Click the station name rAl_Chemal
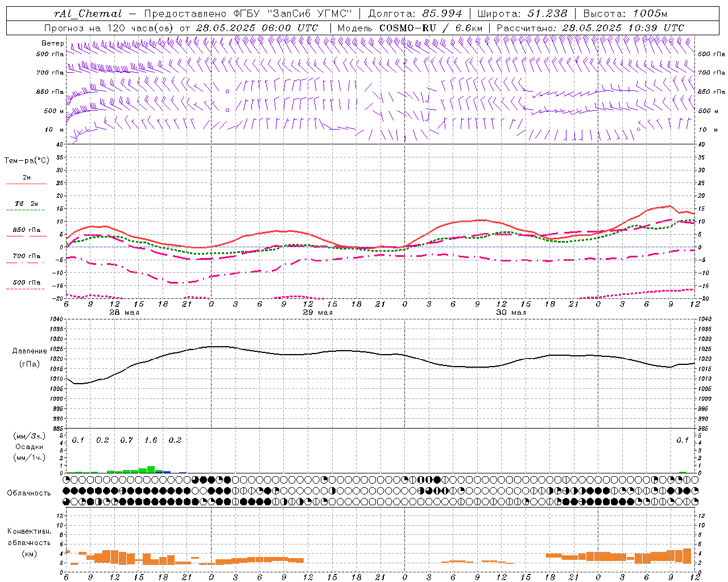The width and height of the screenshot is (728, 582). [x=88, y=14]
